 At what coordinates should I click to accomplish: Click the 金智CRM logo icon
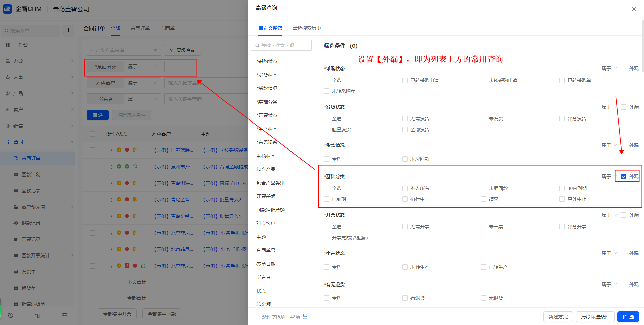coord(7,9)
